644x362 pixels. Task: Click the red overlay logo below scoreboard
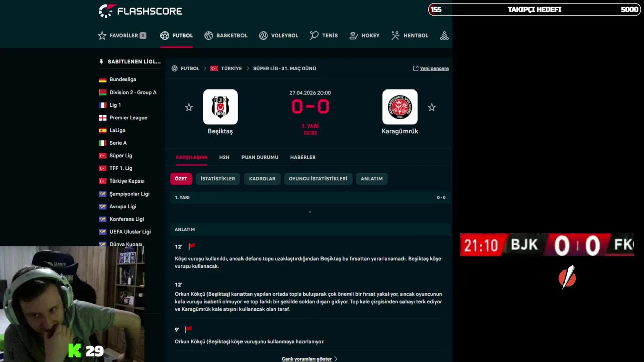click(x=567, y=278)
